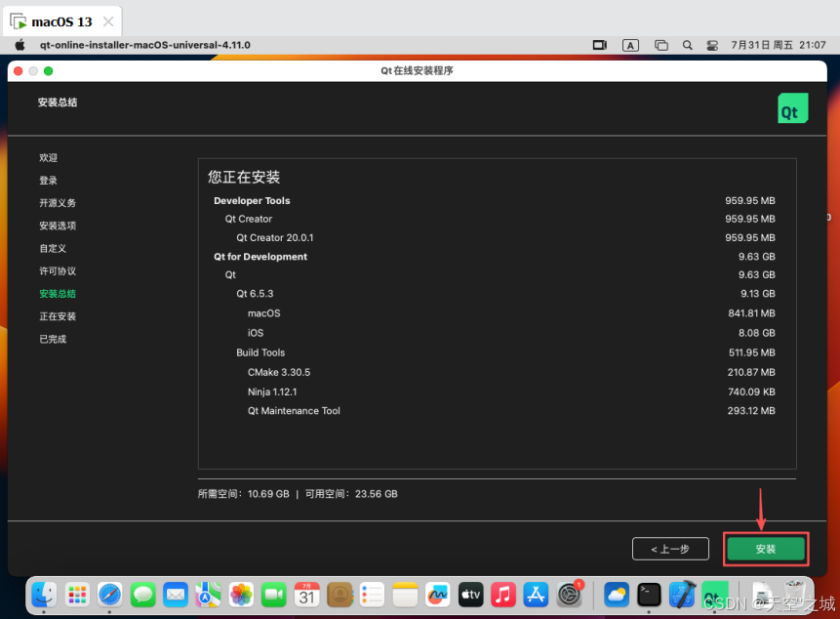
Task: Open System Settings from the Dock
Action: coord(569,595)
